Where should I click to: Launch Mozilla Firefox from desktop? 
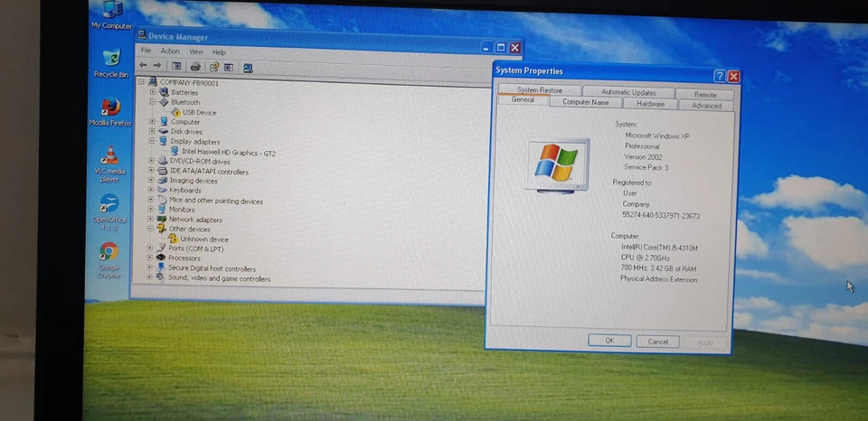coord(110,111)
